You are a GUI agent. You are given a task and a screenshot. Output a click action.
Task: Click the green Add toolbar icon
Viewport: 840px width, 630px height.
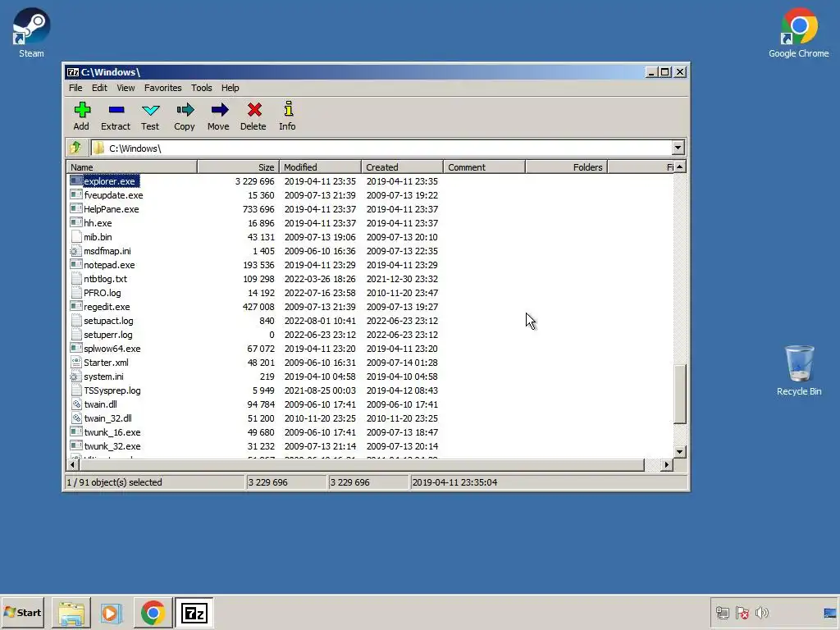pos(82,110)
